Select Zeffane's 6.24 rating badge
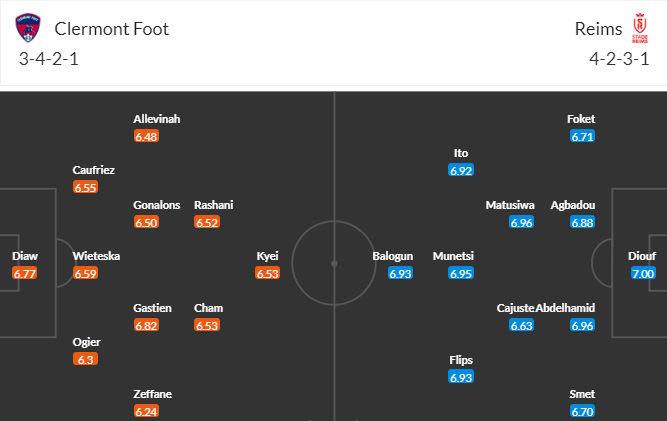This screenshot has height=421, width=667. click(146, 411)
